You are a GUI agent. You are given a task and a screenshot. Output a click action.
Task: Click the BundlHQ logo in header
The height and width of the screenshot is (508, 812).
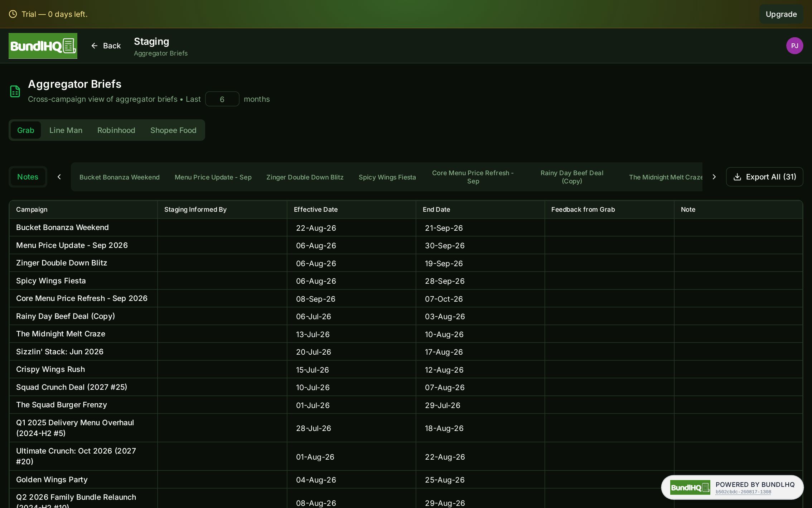(x=43, y=46)
